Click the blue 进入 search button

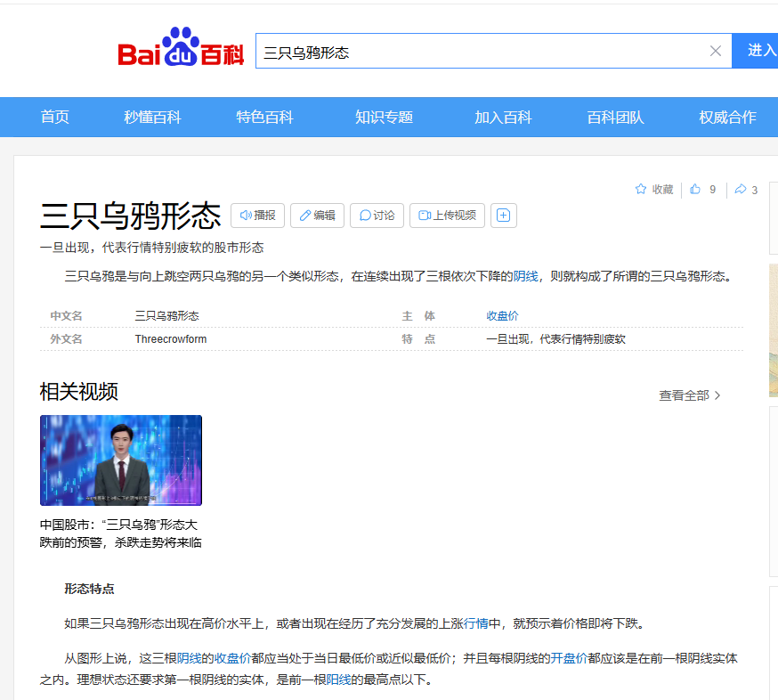pos(755,51)
